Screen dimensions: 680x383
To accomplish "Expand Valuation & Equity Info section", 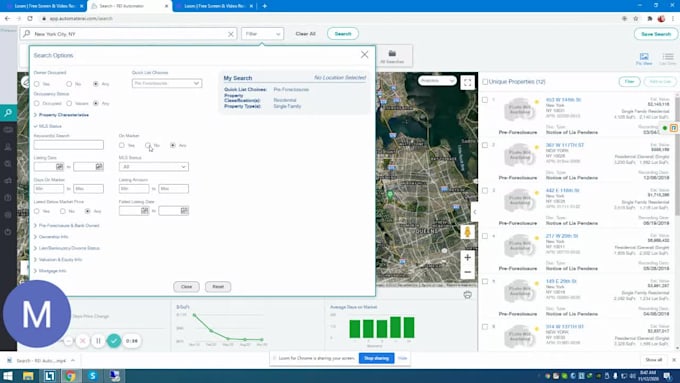I will [x=58, y=259].
